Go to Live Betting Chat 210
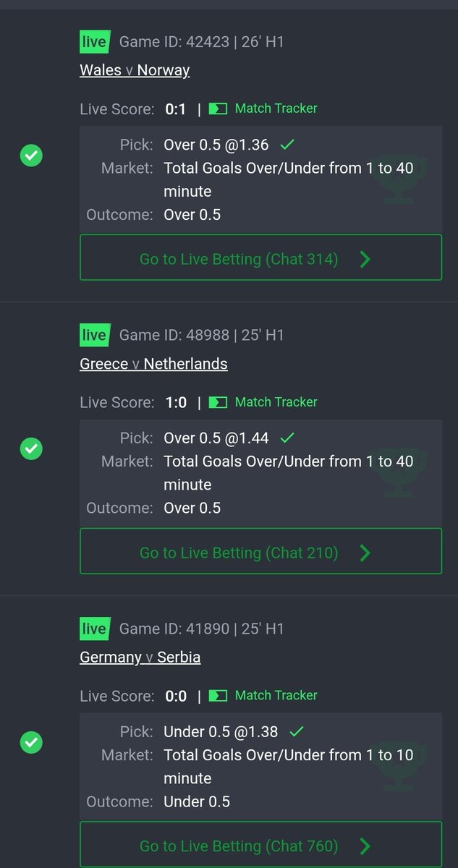Image resolution: width=458 pixels, height=868 pixels. coord(260,553)
